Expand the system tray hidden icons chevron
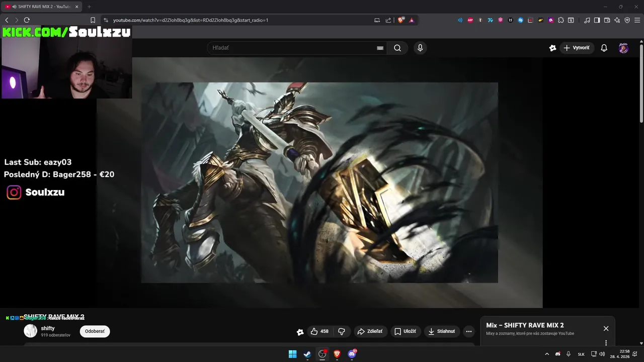The height and width of the screenshot is (362, 644). pos(547,354)
